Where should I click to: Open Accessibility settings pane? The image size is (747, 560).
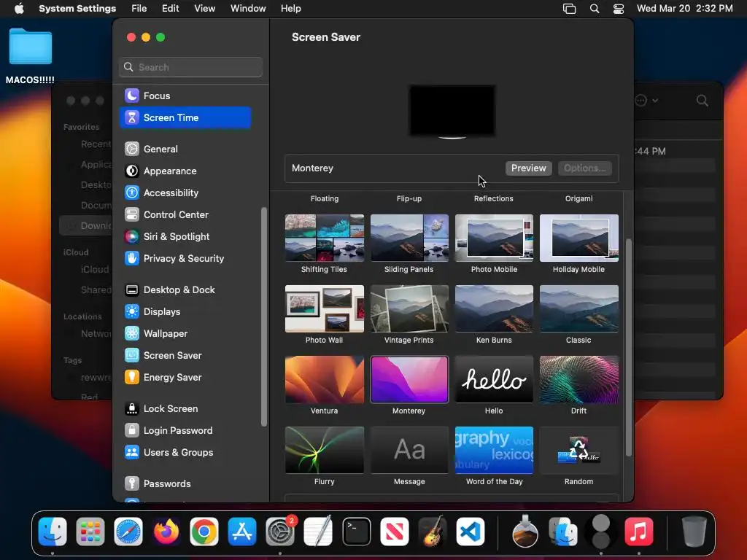pyautogui.click(x=185, y=192)
